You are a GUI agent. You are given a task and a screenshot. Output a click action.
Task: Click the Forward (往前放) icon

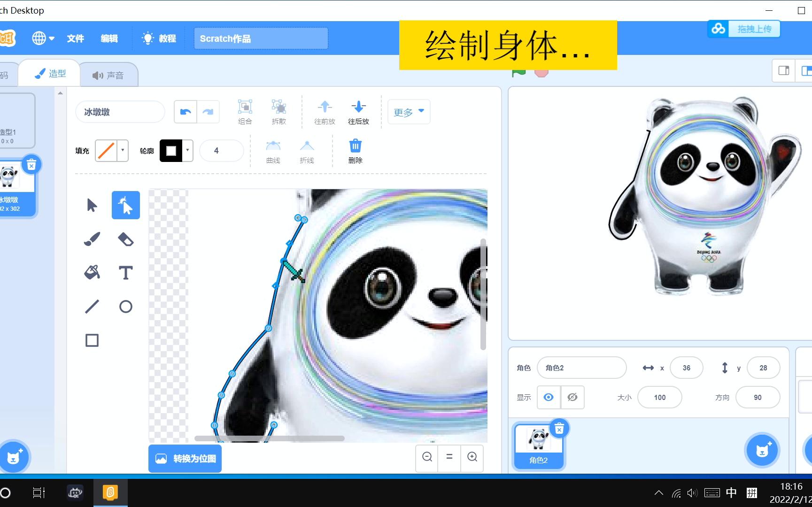pos(325,112)
